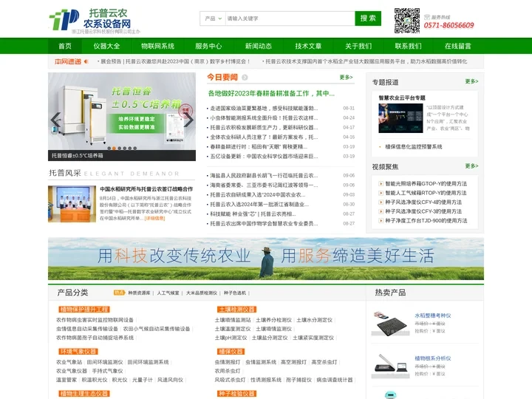Open the 人工气候室 hot link
532x399 pixels.
pyautogui.click(x=168, y=293)
